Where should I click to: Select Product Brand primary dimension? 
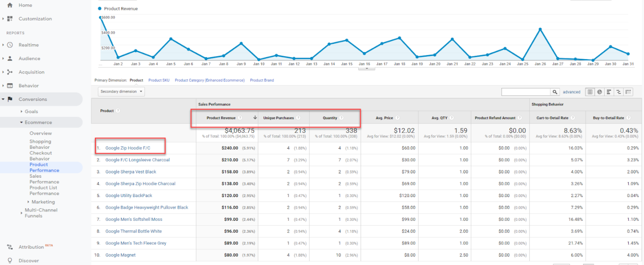point(262,80)
